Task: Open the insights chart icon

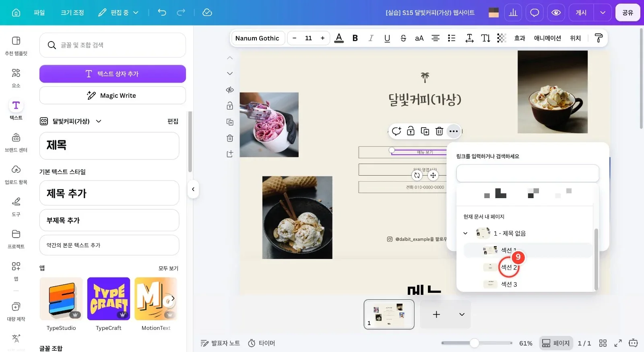Action: 513,12
